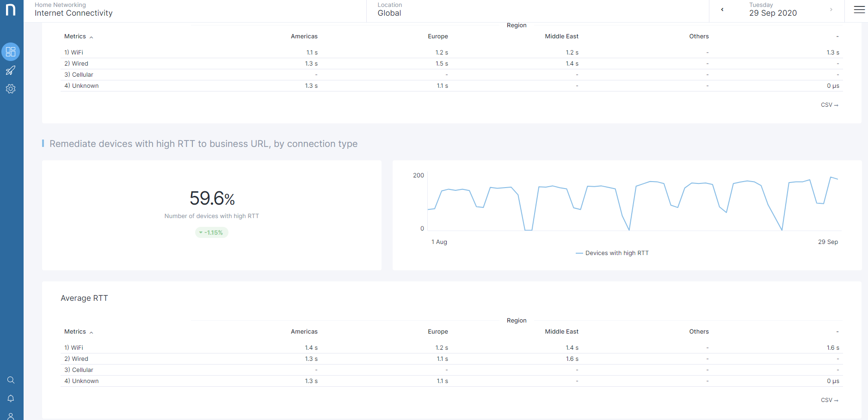Viewport: 868px width, 420px height.
Task: Open the settings gear icon
Action: coord(11,89)
